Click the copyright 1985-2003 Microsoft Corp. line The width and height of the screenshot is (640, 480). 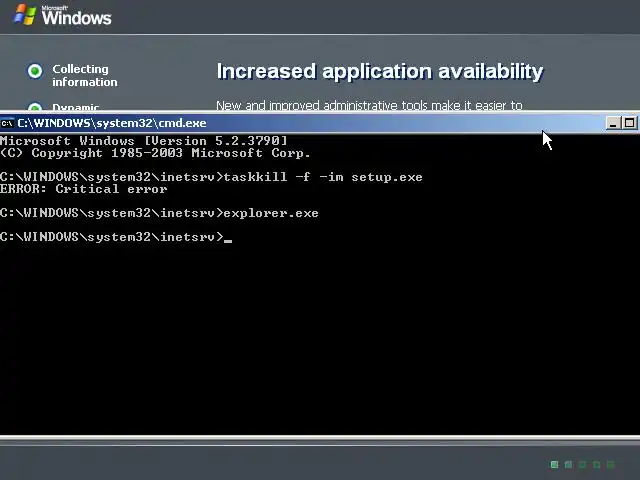[x=155, y=153]
